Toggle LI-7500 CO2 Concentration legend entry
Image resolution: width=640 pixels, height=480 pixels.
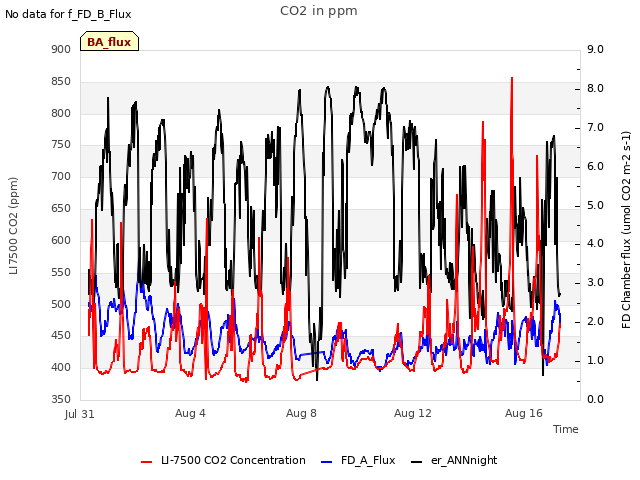click(223, 460)
